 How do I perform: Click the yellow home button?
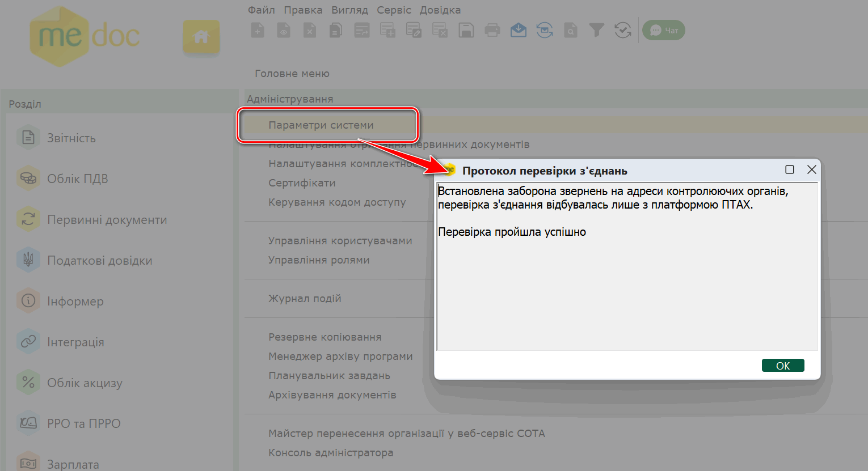point(201,37)
